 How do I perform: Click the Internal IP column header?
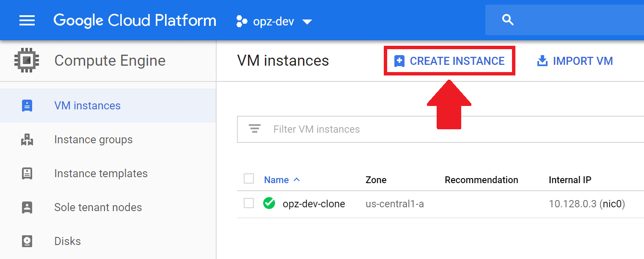[570, 180]
